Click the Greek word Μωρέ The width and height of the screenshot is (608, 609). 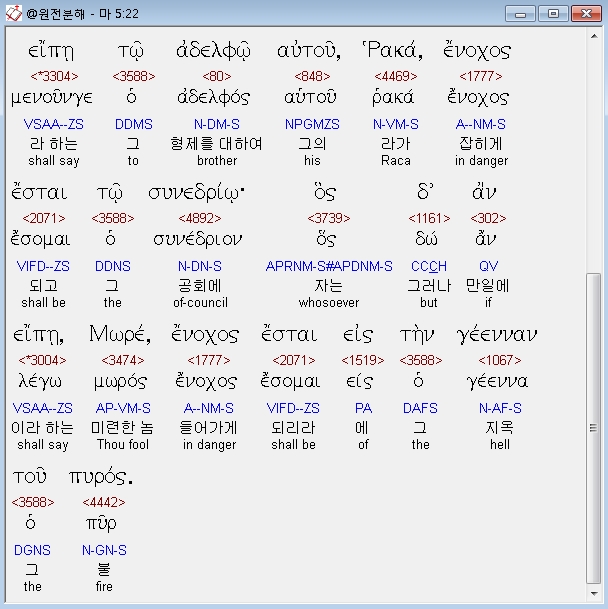[120, 334]
